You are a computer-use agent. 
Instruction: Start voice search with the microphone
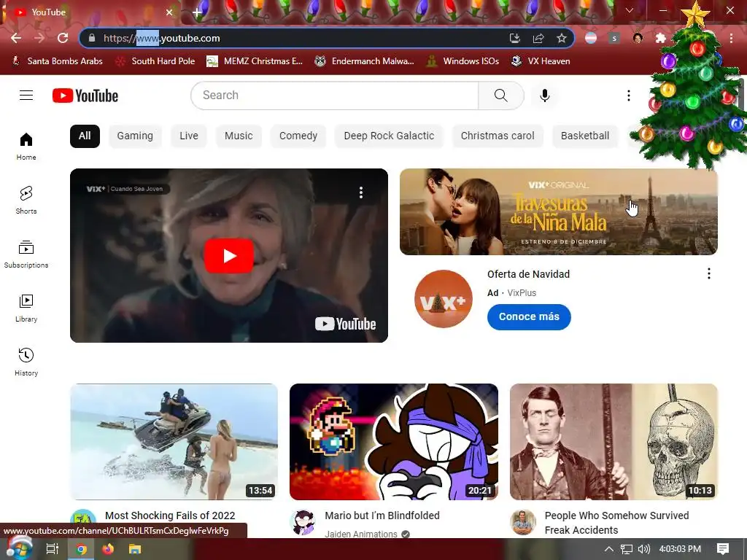(544, 96)
